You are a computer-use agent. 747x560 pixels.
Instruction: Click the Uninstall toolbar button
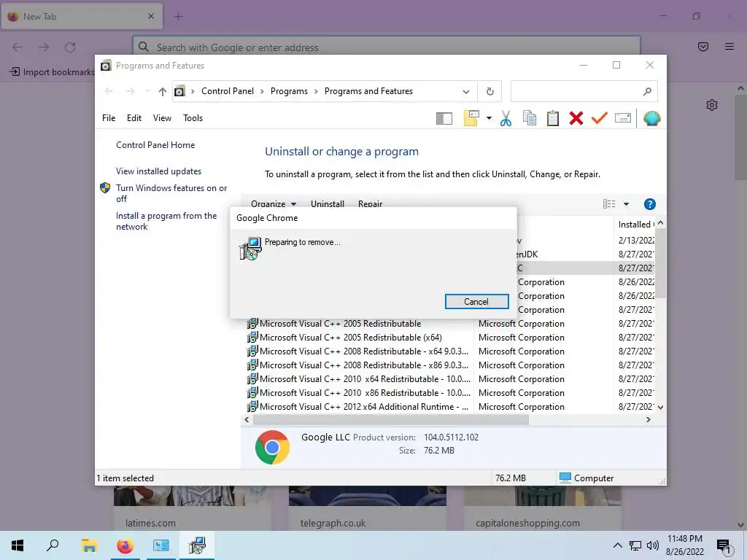click(x=328, y=204)
